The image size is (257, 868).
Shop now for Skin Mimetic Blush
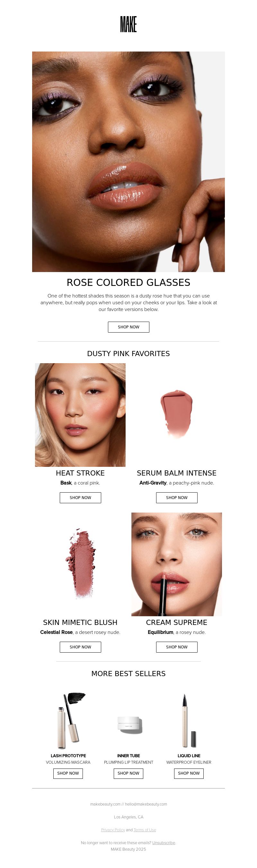pos(80,647)
